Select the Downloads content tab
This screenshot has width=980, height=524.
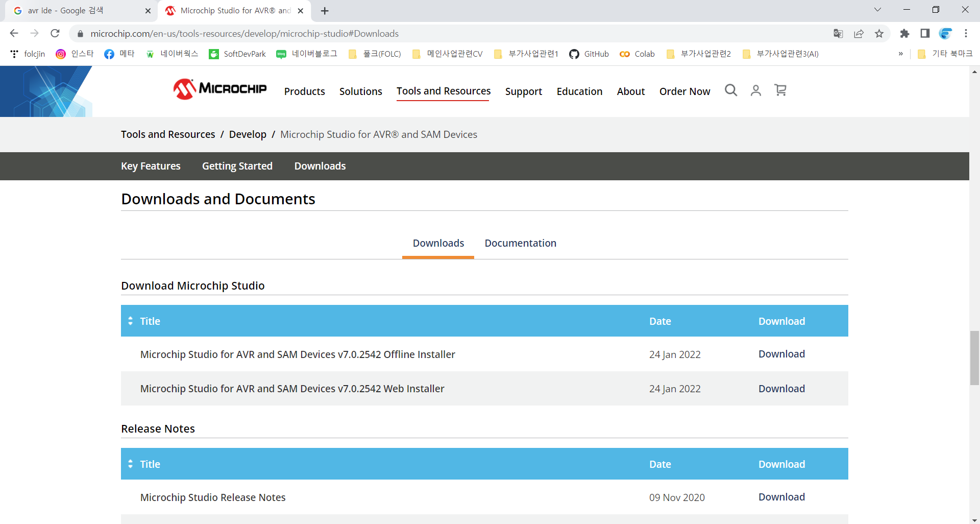[438, 243]
